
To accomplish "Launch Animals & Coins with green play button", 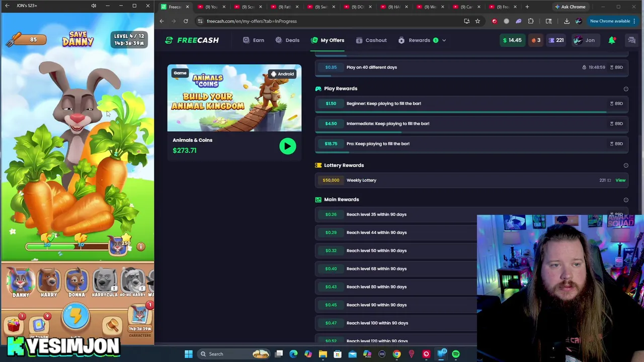I will [x=288, y=146].
